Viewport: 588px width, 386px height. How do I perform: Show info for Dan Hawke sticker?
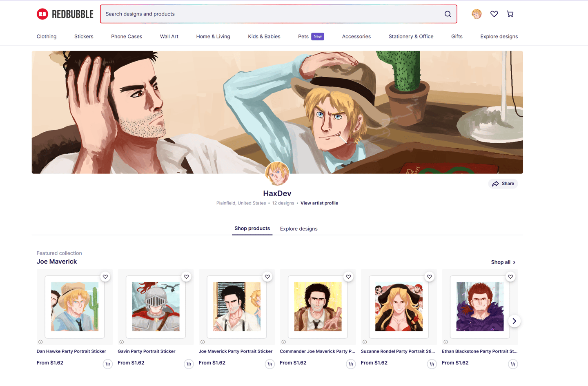point(40,342)
